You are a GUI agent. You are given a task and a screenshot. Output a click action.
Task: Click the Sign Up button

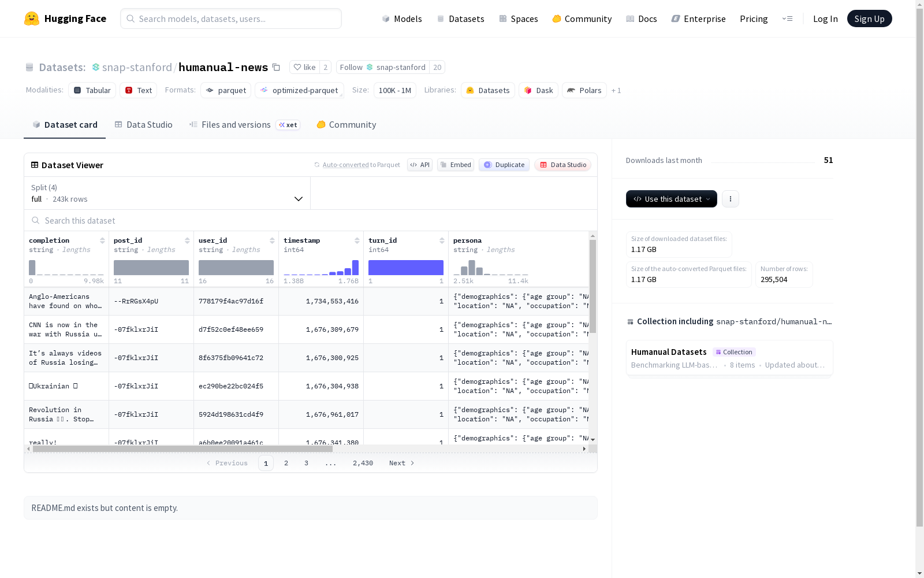point(869,18)
